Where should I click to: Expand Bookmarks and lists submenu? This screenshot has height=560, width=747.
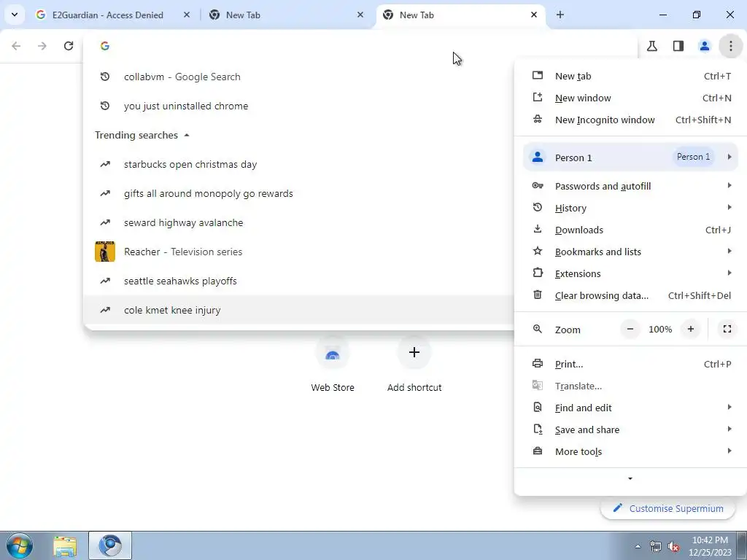tap(630, 252)
